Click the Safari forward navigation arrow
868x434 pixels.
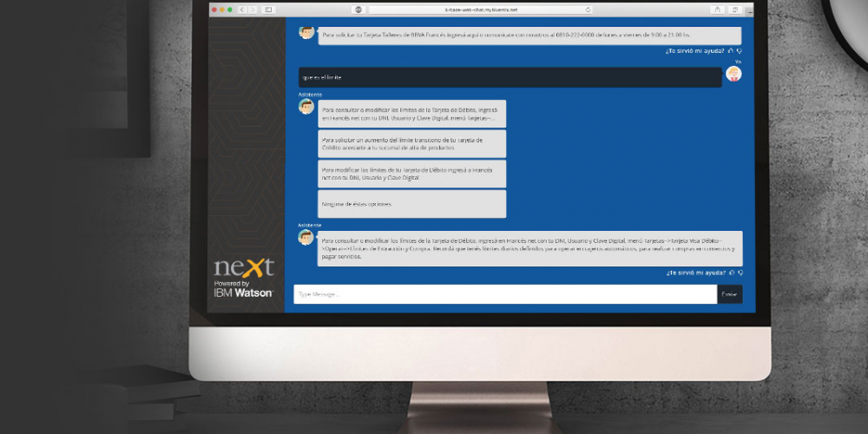point(252,10)
